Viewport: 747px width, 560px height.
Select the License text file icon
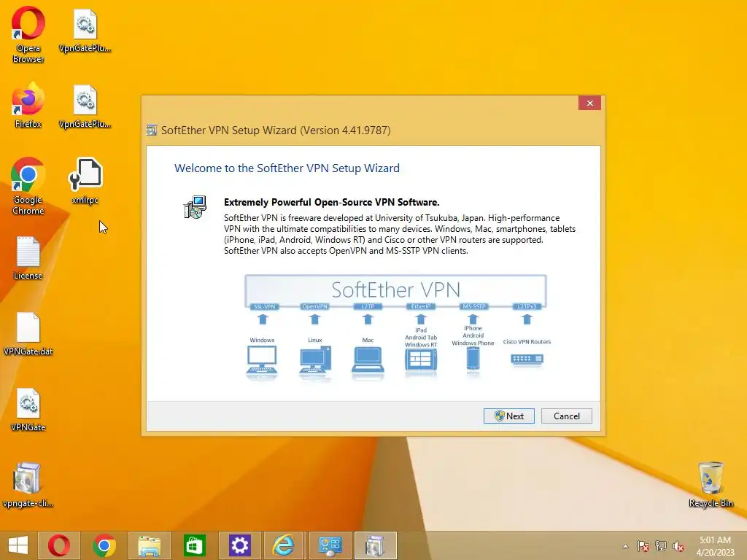[x=28, y=257]
